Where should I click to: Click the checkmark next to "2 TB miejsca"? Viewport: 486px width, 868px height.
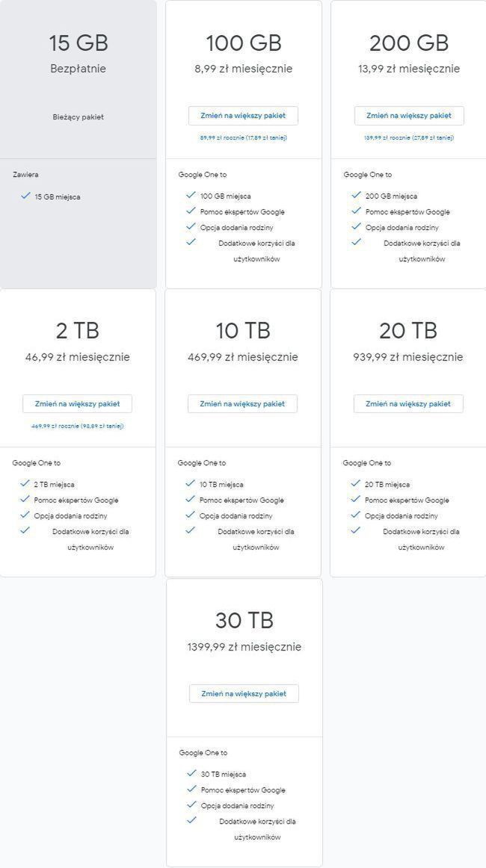point(25,484)
